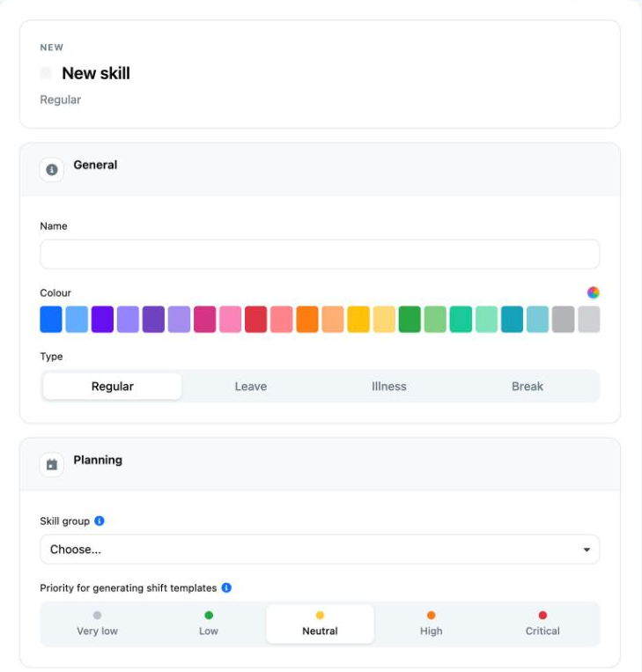
Task: Set priority to Very low
Action: point(97,624)
